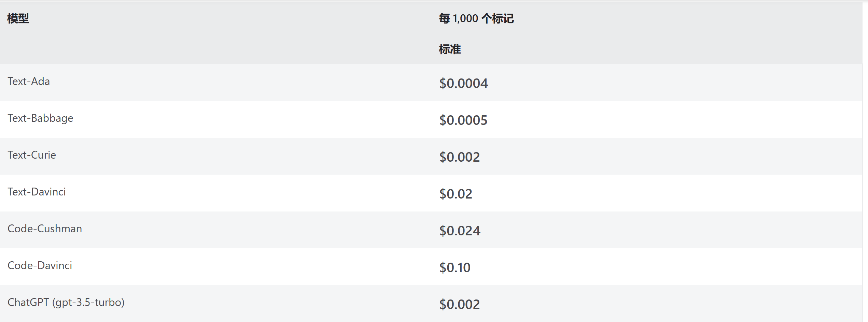
Task: Click the $0.0004 price for Text-Ada
Action: click(x=464, y=84)
